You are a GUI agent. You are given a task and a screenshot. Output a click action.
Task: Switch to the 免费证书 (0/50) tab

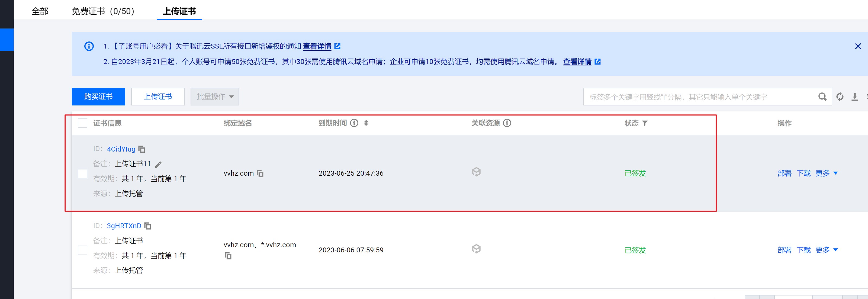click(103, 11)
